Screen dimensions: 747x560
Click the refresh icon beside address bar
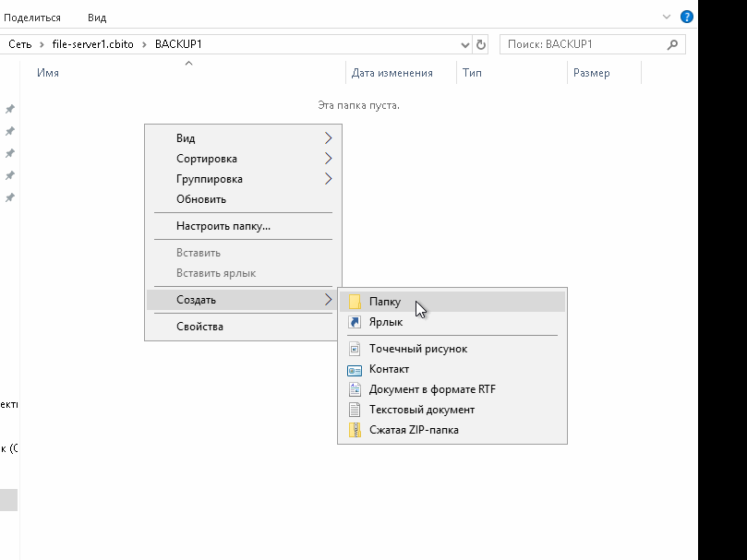pyautogui.click(x=481, y=44)
